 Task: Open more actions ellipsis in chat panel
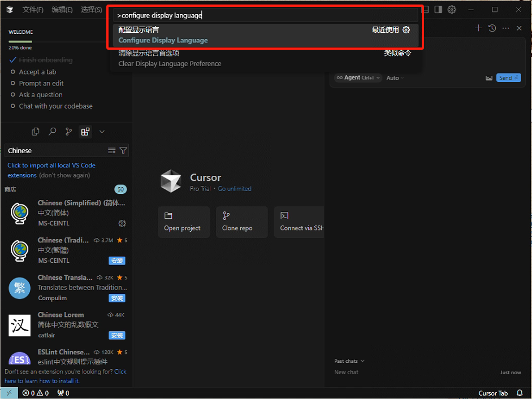(505, 28)
